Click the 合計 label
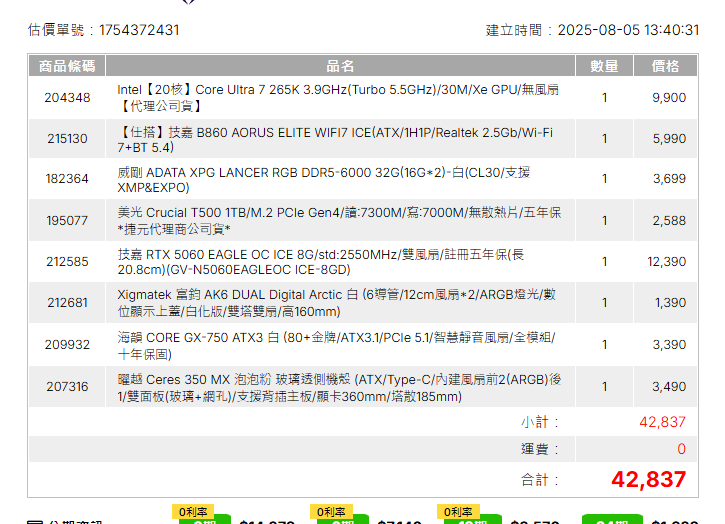 [540, 480]
